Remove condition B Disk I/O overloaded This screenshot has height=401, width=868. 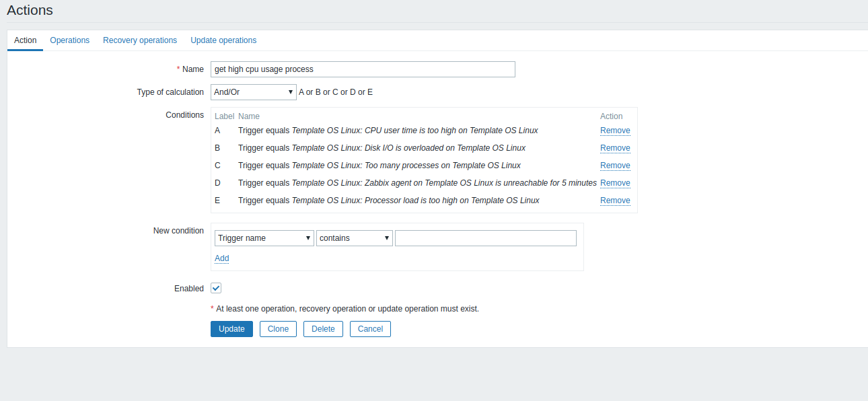click(615, 148)
